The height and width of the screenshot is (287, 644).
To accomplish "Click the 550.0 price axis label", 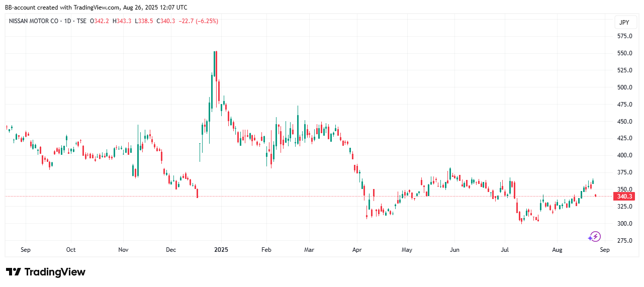I will click(625, 53).
